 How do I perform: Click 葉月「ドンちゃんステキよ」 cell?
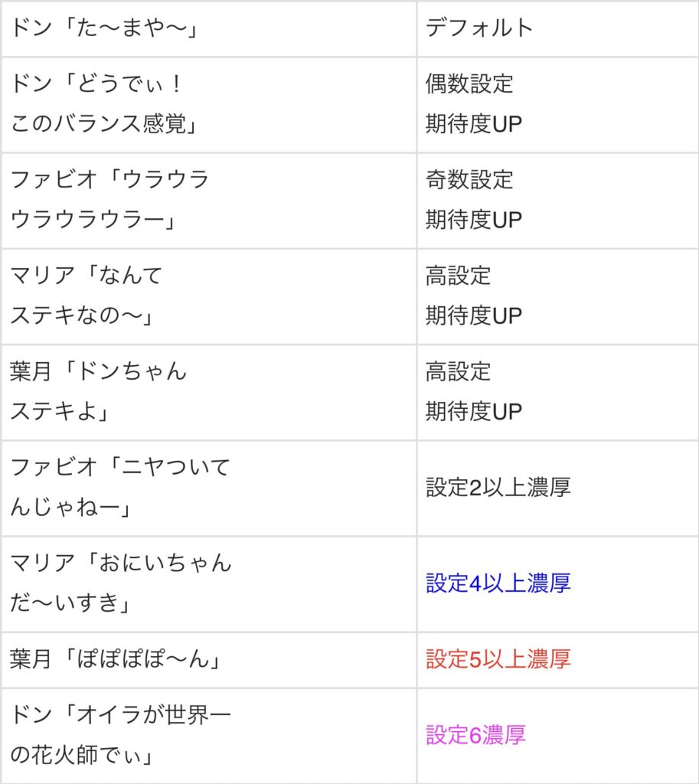point(208,393)
